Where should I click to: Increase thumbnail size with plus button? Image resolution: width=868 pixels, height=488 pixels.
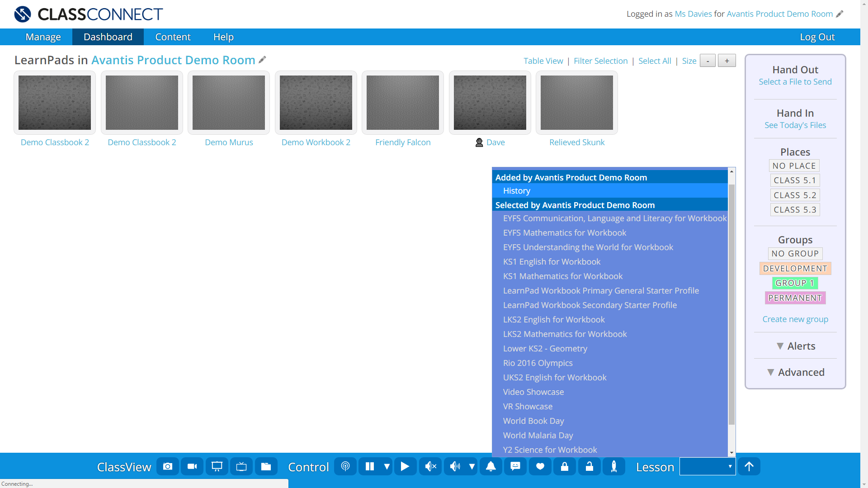pyautogui.click(x=727, y=61)
